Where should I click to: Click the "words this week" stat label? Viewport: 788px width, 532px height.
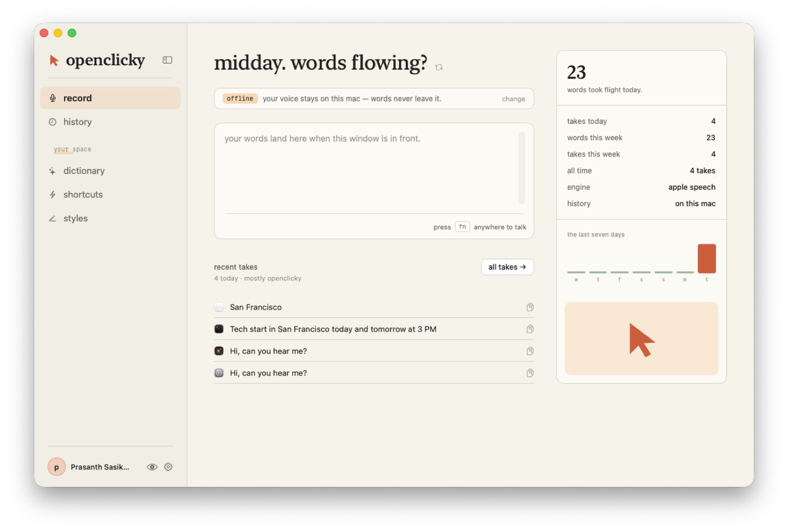[595, 138]
